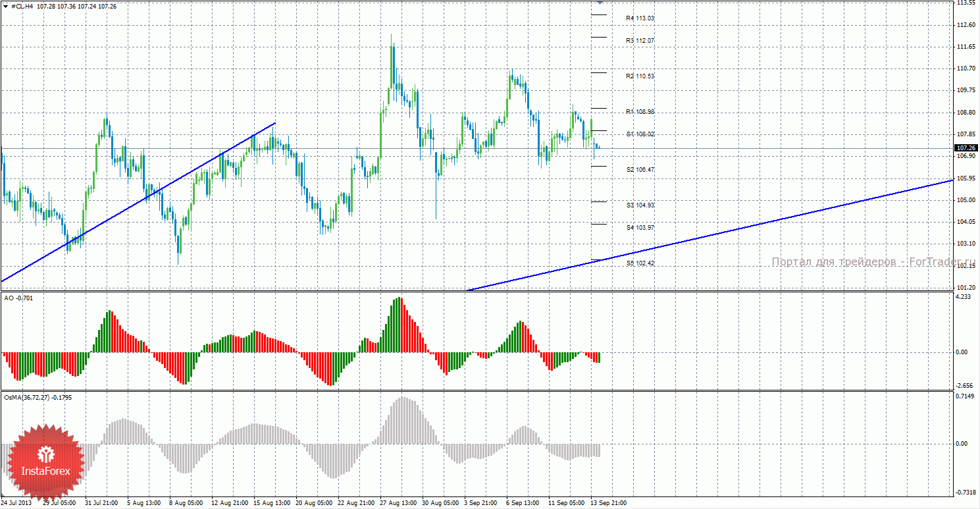This screenshot has height=509, width=980.
Task: Click the 5 Aug 13:00 time label
Action: [x=145, y=504]
